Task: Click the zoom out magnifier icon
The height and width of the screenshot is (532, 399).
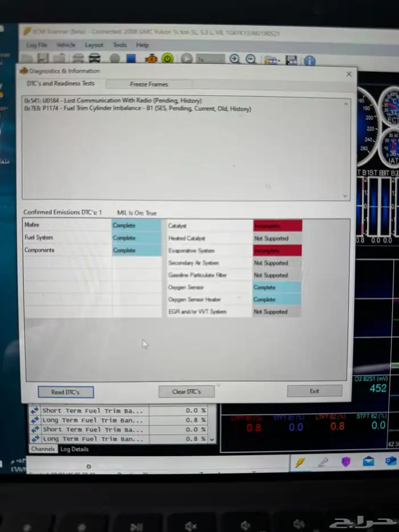Action: point(251,59)
